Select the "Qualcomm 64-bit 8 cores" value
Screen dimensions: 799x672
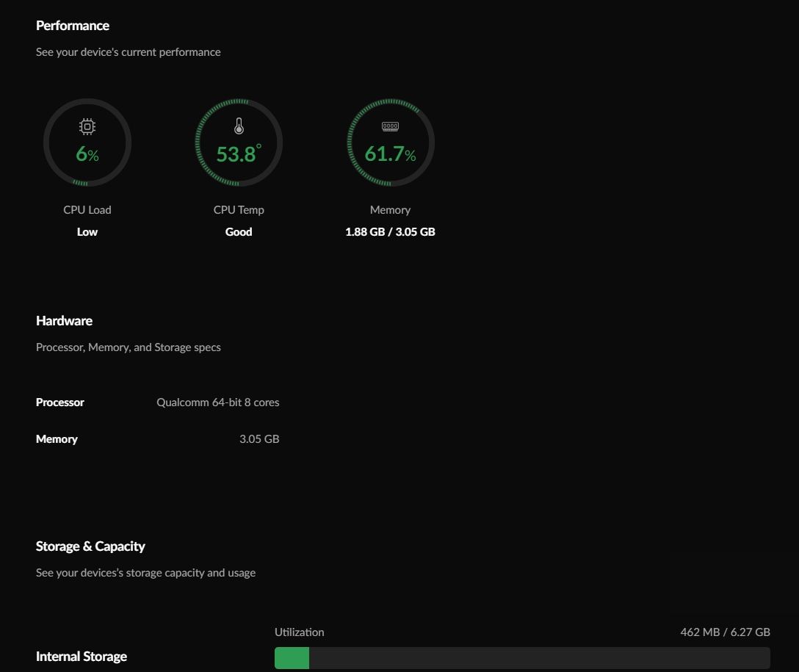217,402
